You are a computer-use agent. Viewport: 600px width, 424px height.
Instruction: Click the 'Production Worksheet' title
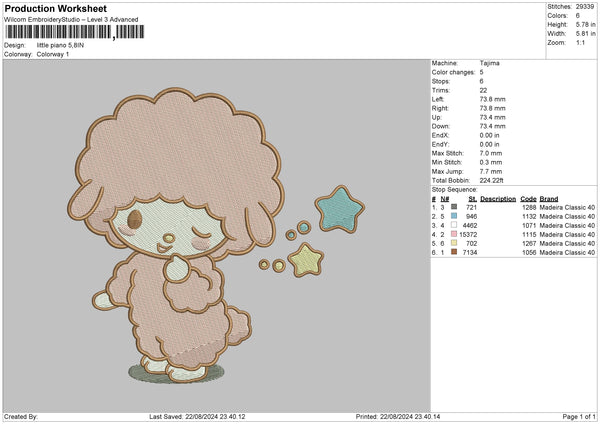click(x=55, y=8)
